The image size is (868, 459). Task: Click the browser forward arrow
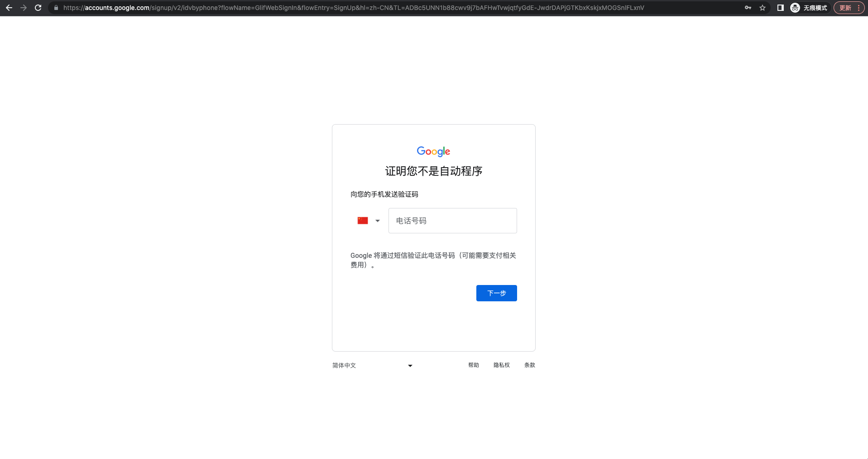24,8
